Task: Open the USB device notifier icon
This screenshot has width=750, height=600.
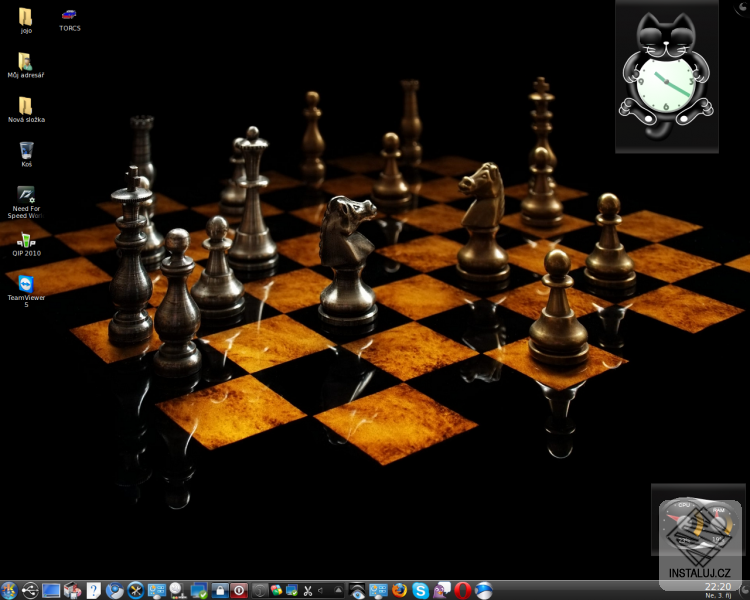Action: (30, 590)
